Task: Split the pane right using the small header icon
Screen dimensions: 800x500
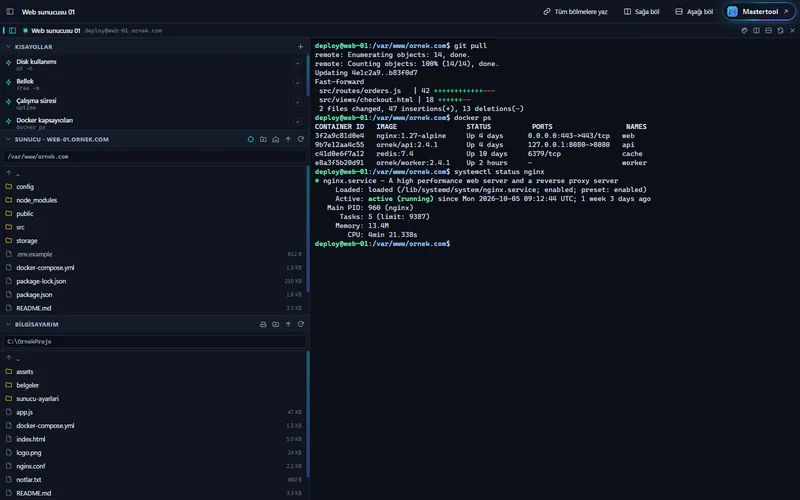Action: pyautogui.click(x=756, y=31)
